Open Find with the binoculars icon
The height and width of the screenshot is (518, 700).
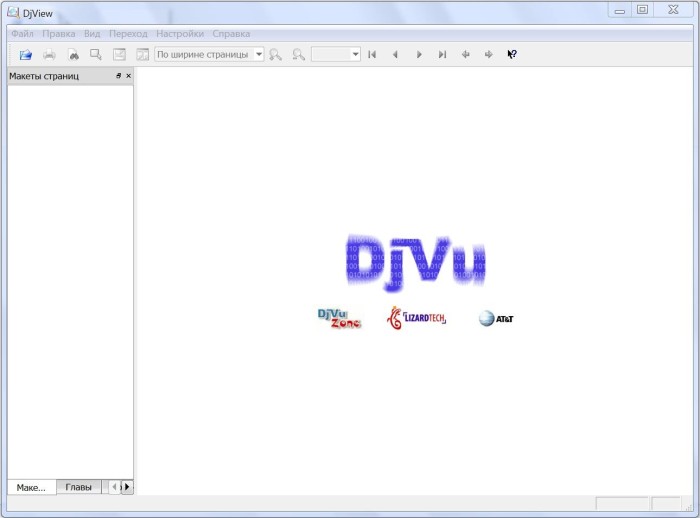tap(73, 54)
